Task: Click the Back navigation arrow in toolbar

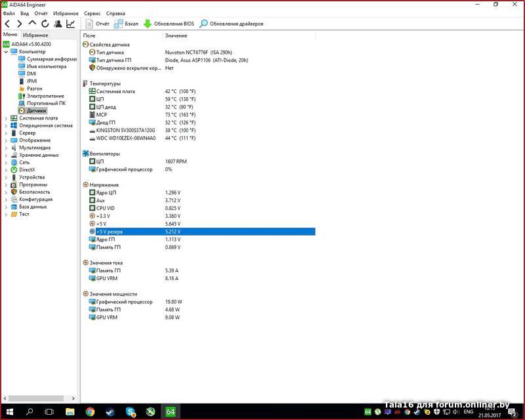Action: (x=7, y=24)
